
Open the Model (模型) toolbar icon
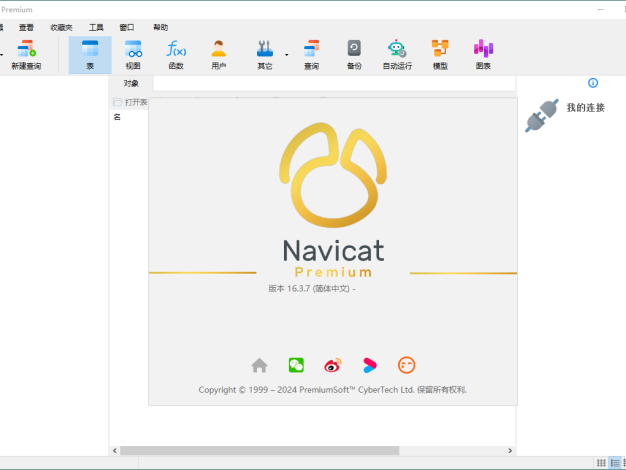[440, 55]
